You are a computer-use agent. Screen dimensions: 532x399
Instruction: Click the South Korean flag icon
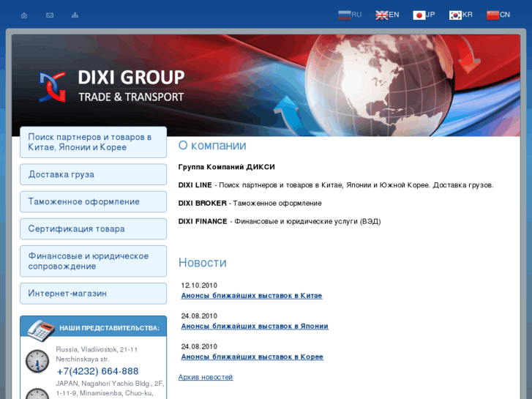(x=455, y=15)
